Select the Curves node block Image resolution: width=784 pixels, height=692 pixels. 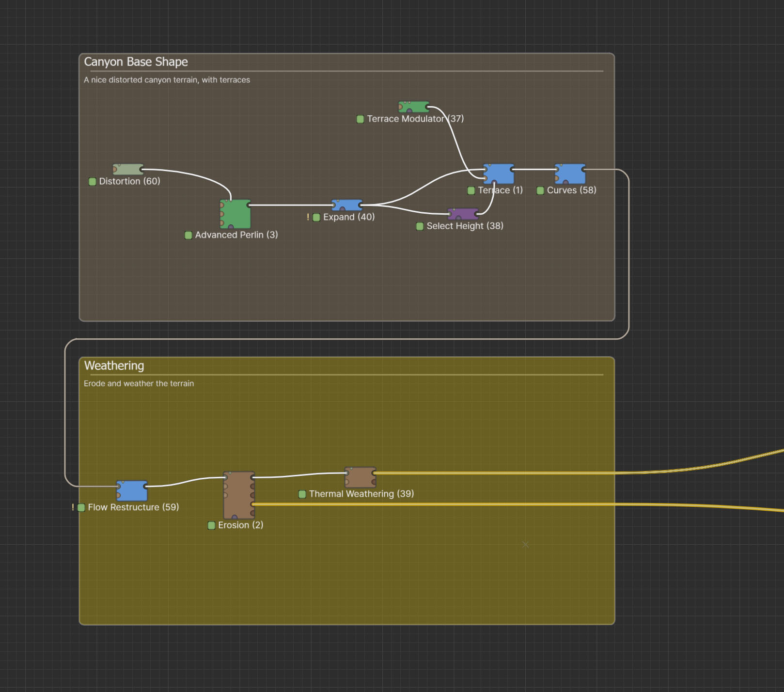click(x=570, y=174)
